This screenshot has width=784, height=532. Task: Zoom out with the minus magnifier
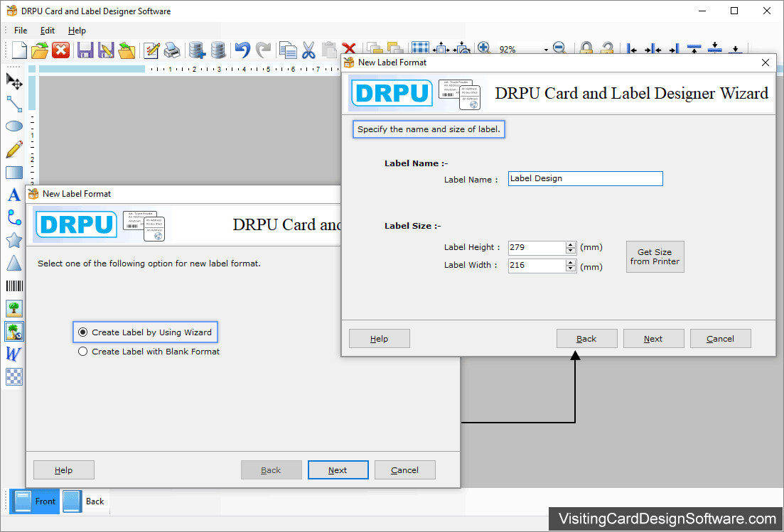[560, 48]
